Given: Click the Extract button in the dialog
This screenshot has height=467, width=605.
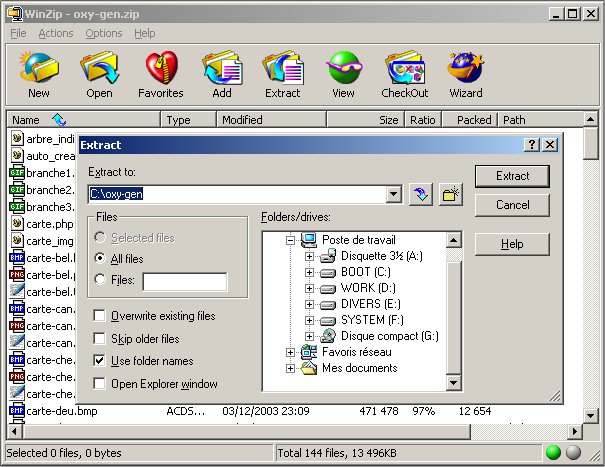Looking at the screenshot, I should (512, 176).
